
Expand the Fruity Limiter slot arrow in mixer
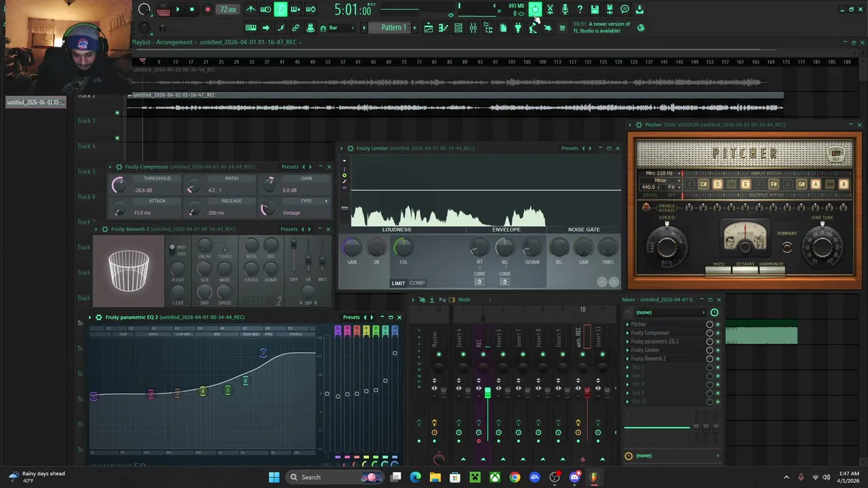(x=627, y=350)
